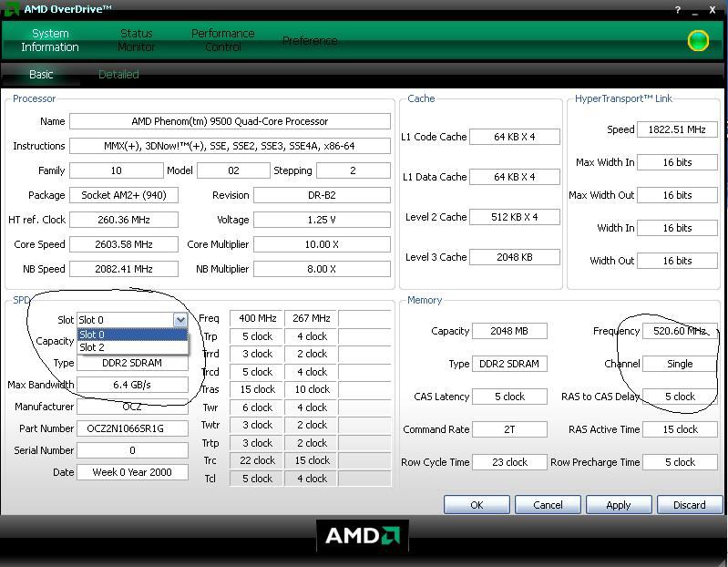Click the RAS Active Time 15 clock field

click(680, 429)
